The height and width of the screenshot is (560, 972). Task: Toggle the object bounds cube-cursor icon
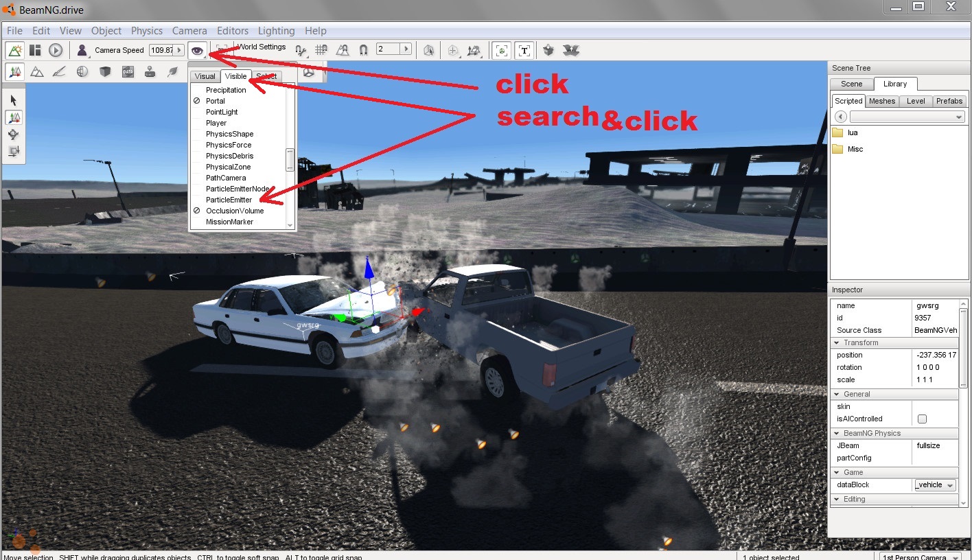pyautogui.click(x=429, y=50)
